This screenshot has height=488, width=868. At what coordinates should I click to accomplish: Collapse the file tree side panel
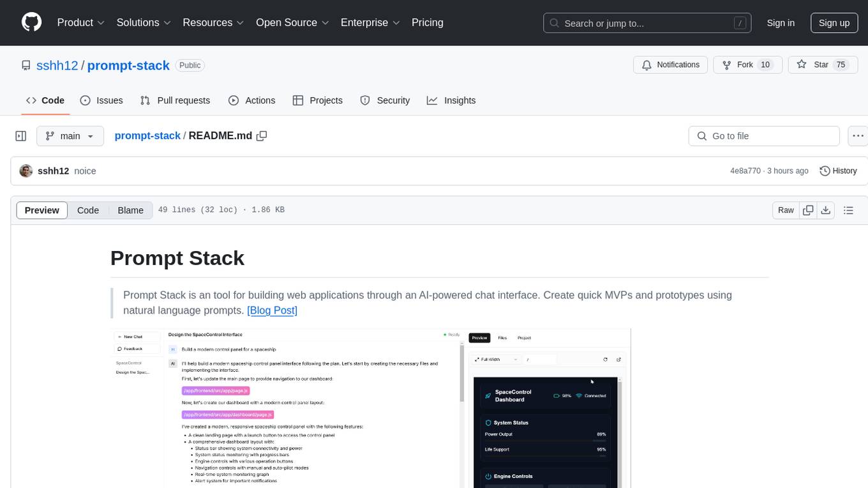tap(21, 136)
